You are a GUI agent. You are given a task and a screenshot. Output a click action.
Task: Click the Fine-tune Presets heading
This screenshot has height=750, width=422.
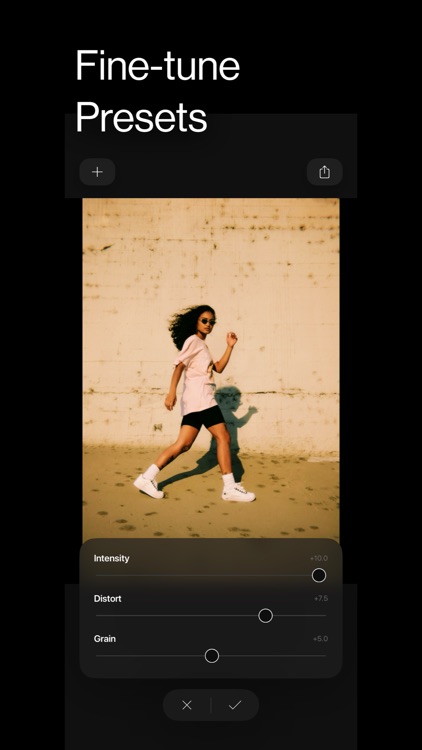157,91
